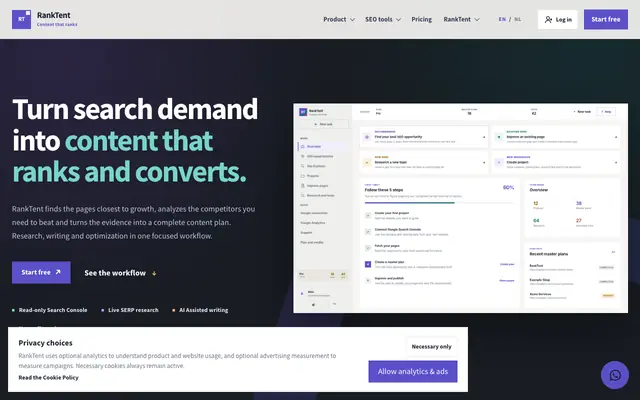The width and height of the screenshot is (640, 400).
Task: Click Follow these 5 steps heading
Action: point(384,190)
